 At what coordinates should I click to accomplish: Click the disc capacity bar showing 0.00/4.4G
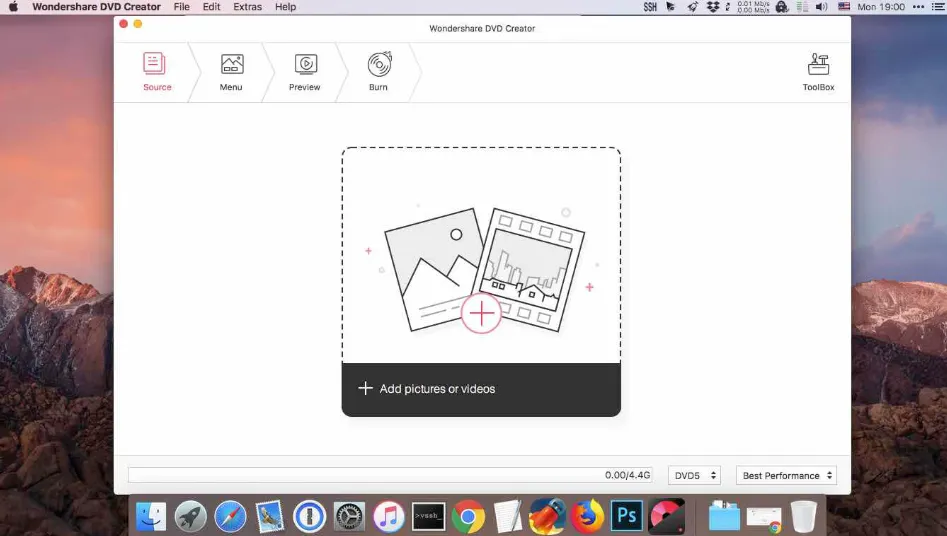coord(390,475)
